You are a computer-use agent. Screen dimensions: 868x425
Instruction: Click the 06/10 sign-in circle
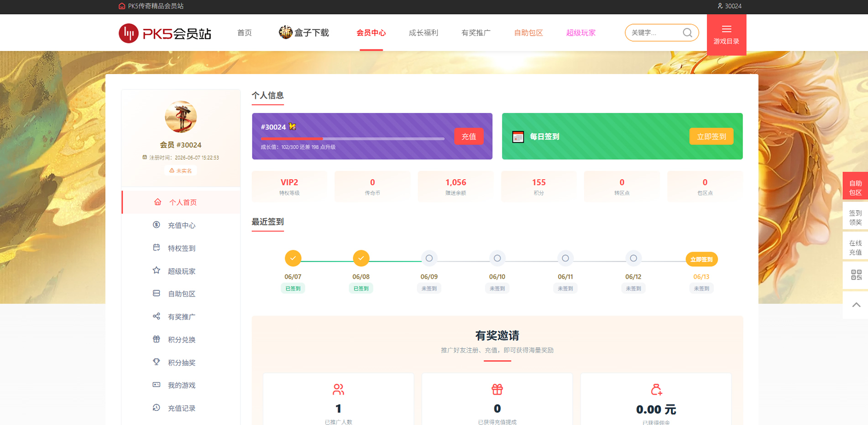497,258
